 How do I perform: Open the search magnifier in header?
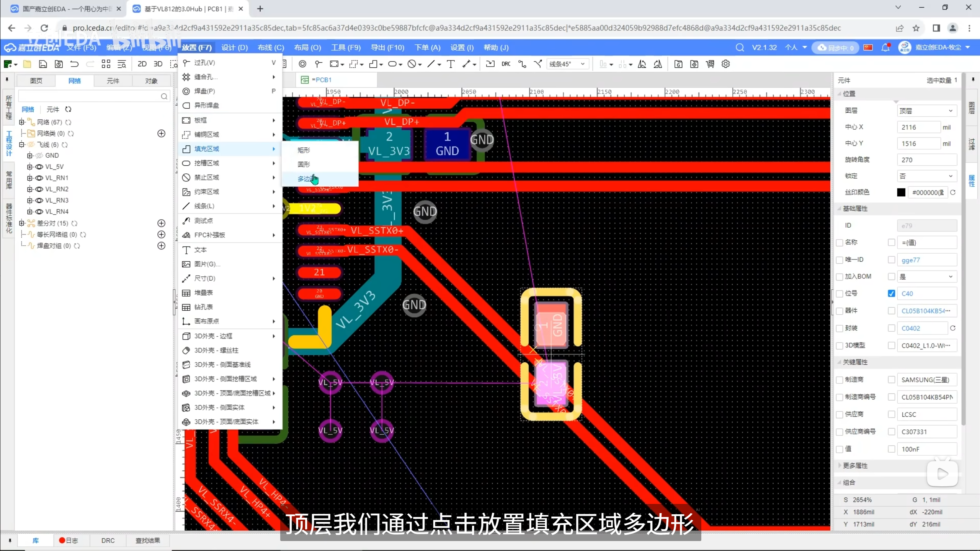click(x=740, y=48)
